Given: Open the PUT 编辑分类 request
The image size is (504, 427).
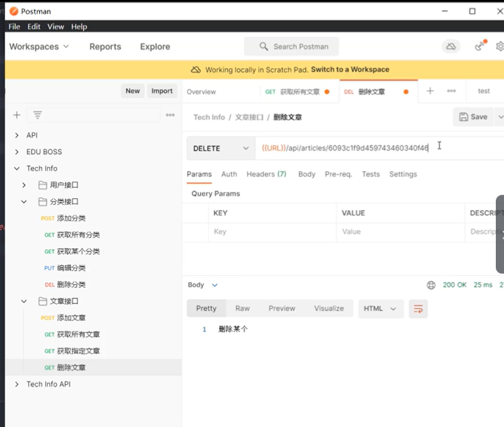Looking at the screenshot, I should point(65,268).
